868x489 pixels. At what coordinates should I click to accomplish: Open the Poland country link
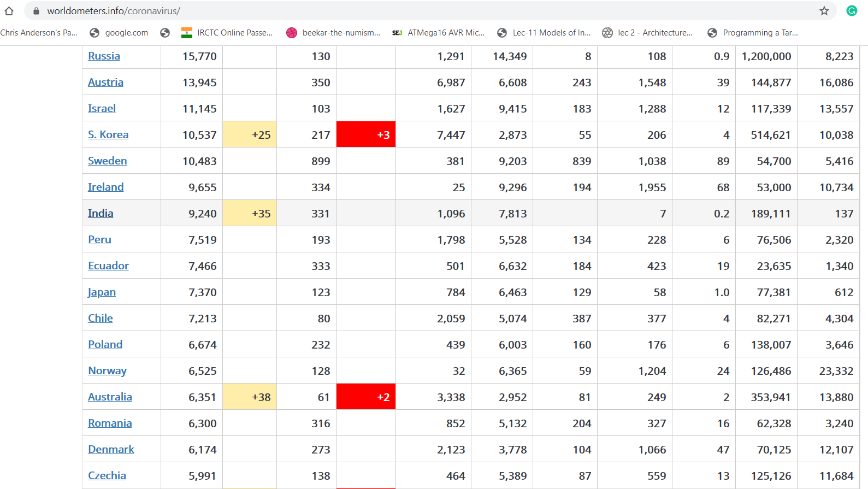[x=105, y=344]
